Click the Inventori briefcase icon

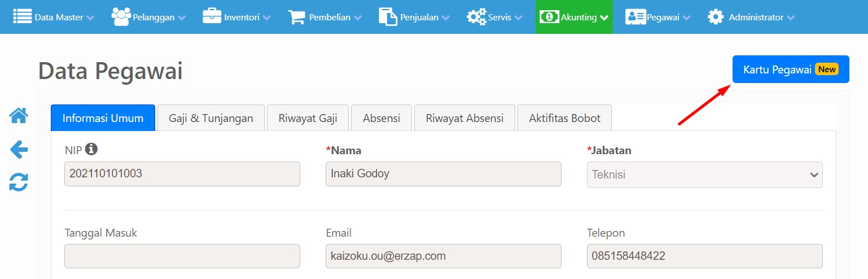[212, 17]
